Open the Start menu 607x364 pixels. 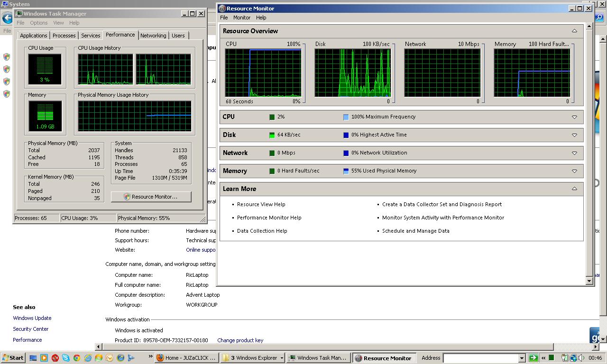click(x=13, y=358)
